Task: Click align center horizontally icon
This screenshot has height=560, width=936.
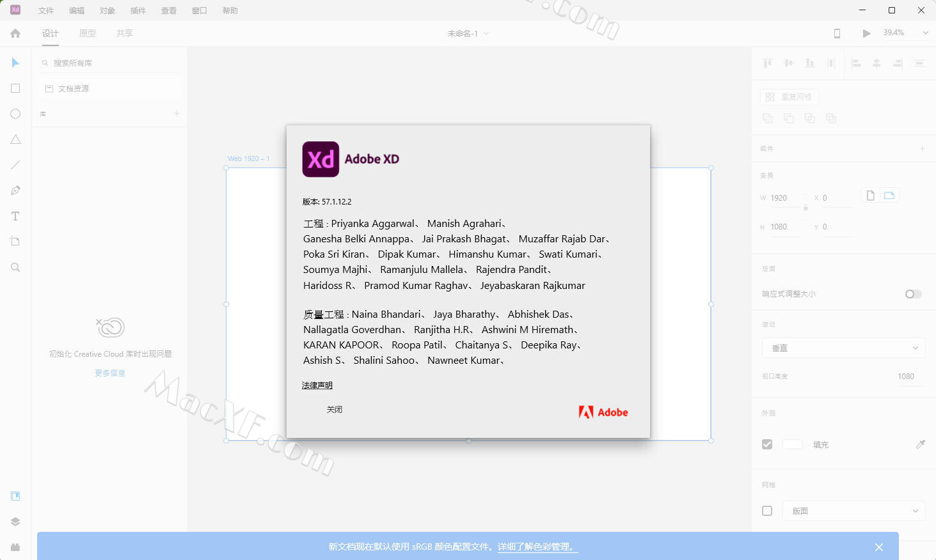Action: click(x=877, y=63)
